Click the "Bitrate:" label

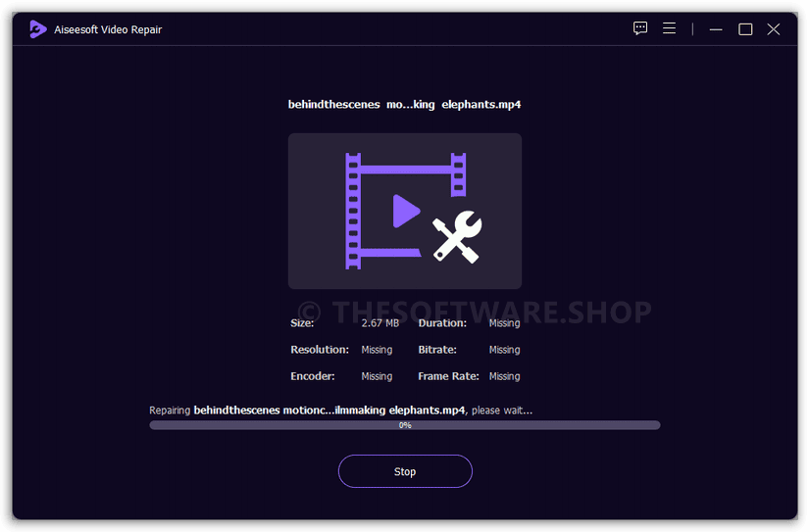(x=437, y=350)
